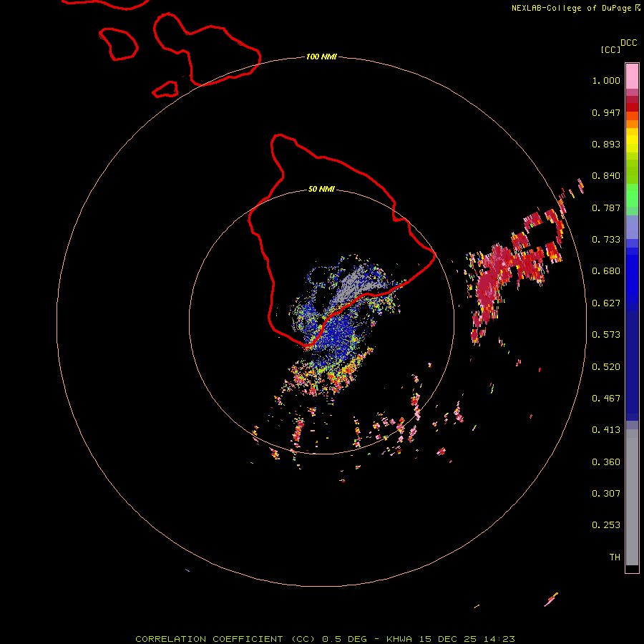
Task: Click the 0.467 scale value
Action: click(x=606, y=399)
